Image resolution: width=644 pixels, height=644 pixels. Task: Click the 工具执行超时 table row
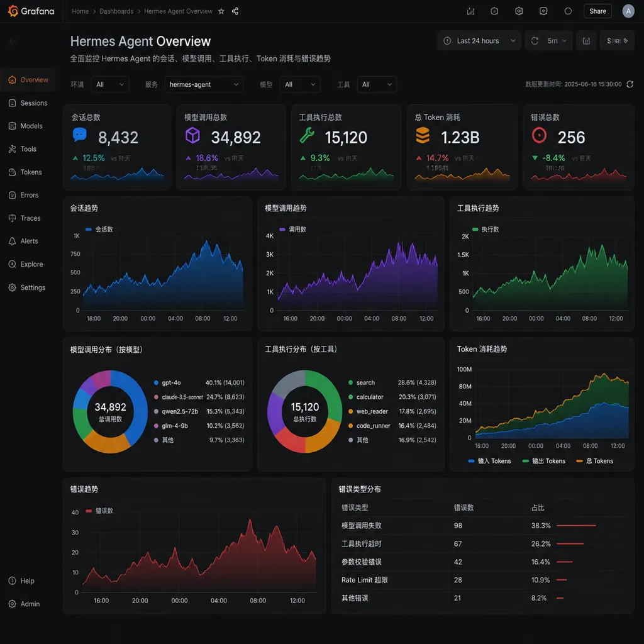point(483,543)
